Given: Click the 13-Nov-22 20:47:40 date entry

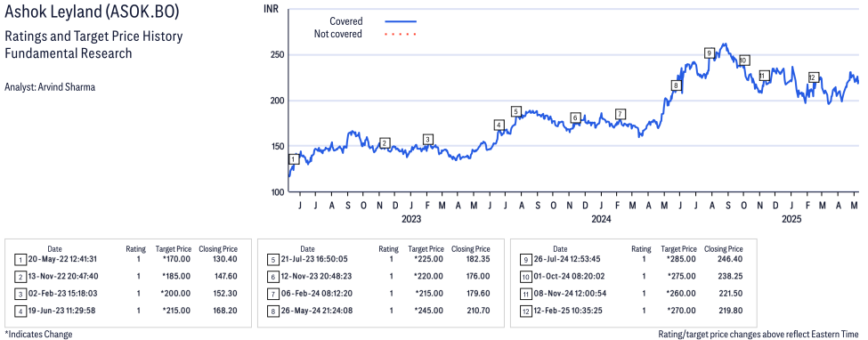Looking at the screenshot, I should [62, 276].
